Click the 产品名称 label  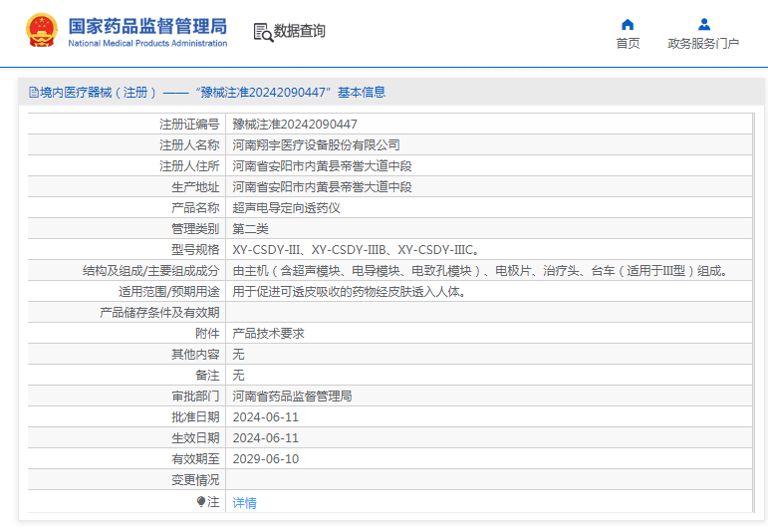pyautogui.click(x=195, y=208)
